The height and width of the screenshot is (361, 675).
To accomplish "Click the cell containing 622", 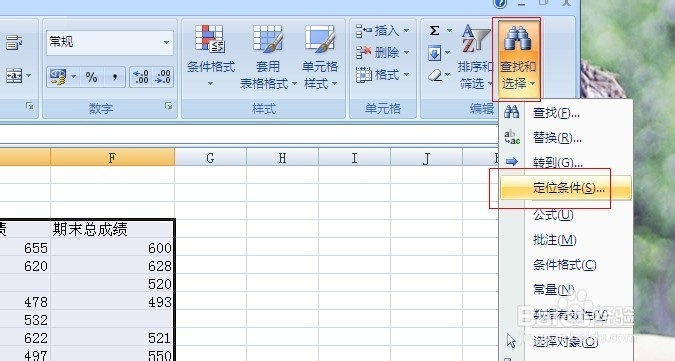I will click(25, 338).
